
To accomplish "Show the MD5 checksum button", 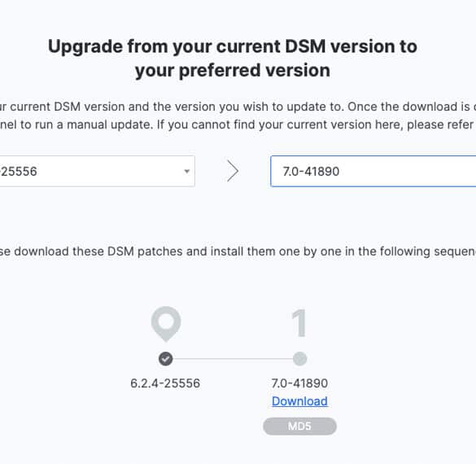I will point(299,426).
